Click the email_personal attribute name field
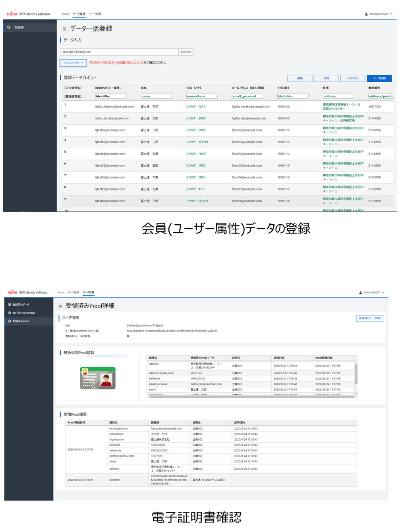The image size is (400, 532). (x=247, y=96)
